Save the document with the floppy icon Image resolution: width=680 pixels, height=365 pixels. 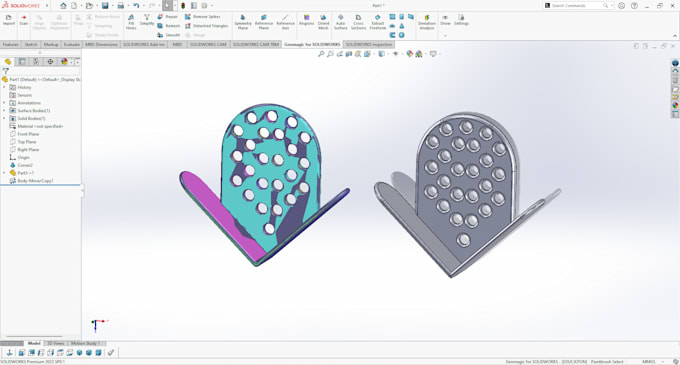(x=105, y=6)
